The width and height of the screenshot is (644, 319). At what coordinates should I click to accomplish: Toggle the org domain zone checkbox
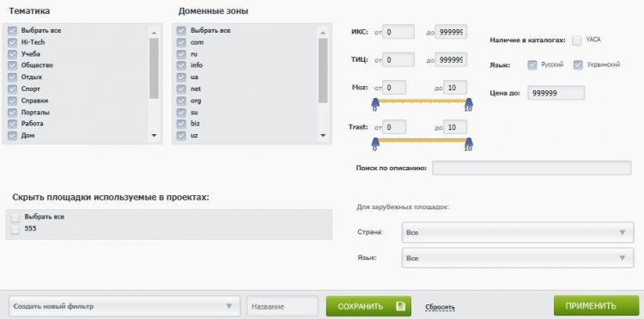click(181, 101)
